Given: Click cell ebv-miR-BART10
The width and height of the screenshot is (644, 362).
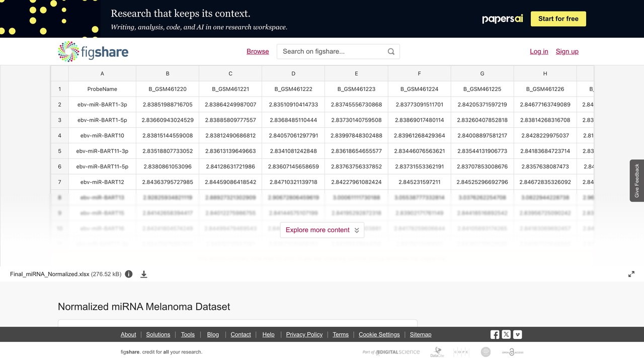Looking at the screenshot, I should coord(102,135).
